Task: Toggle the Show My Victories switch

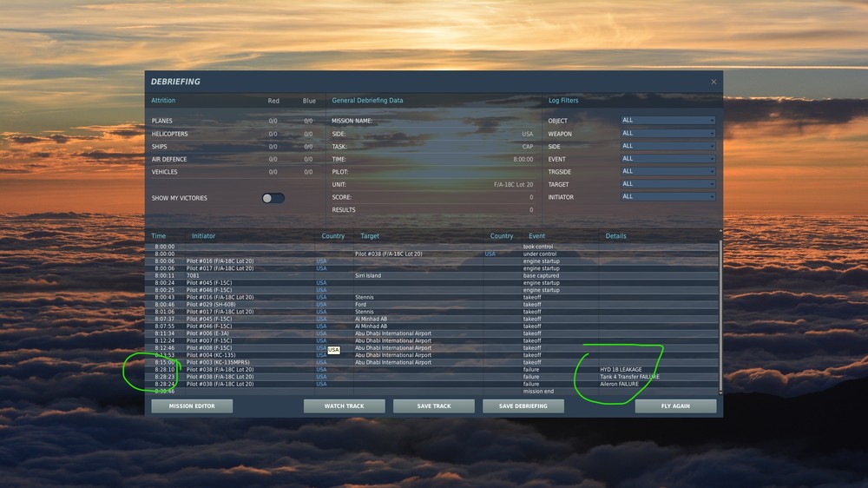Action: tap(273, 198)
